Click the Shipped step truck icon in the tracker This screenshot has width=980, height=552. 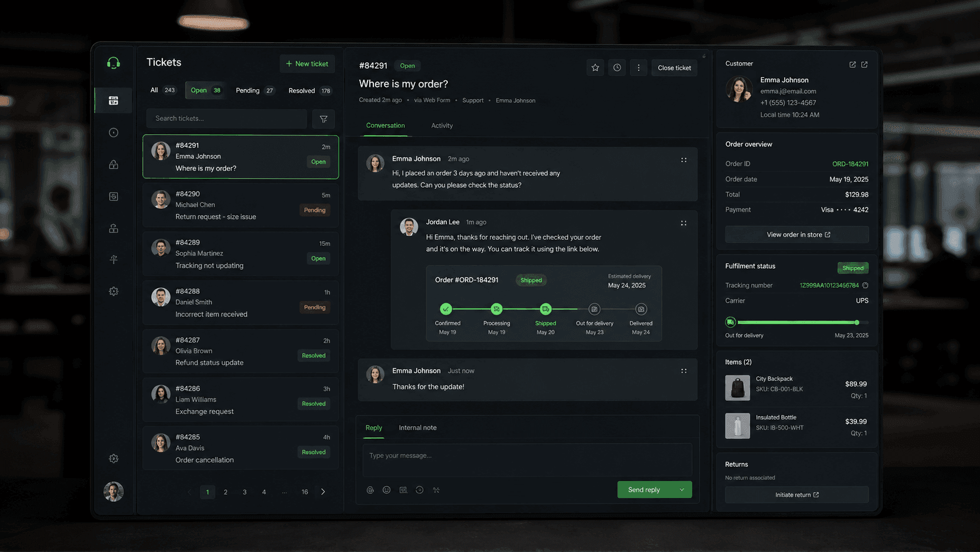point(546,309)
